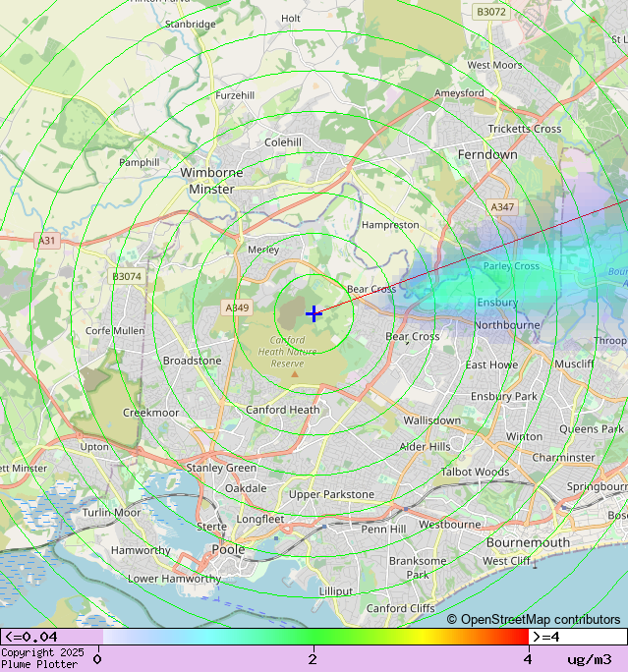This screenshot has width=628, height=672.
Task: Click the 'Upper Parkstone' label
Action: coord(331,494)
